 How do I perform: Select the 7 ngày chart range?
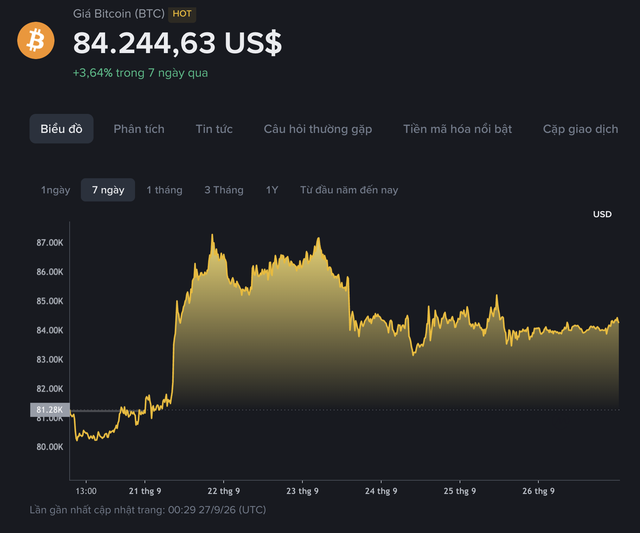coord(108,190)
